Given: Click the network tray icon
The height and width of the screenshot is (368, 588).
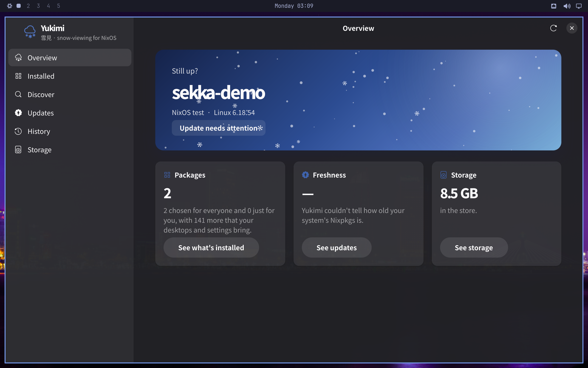Looking at the screenshot, I should (x=554, y=6).
